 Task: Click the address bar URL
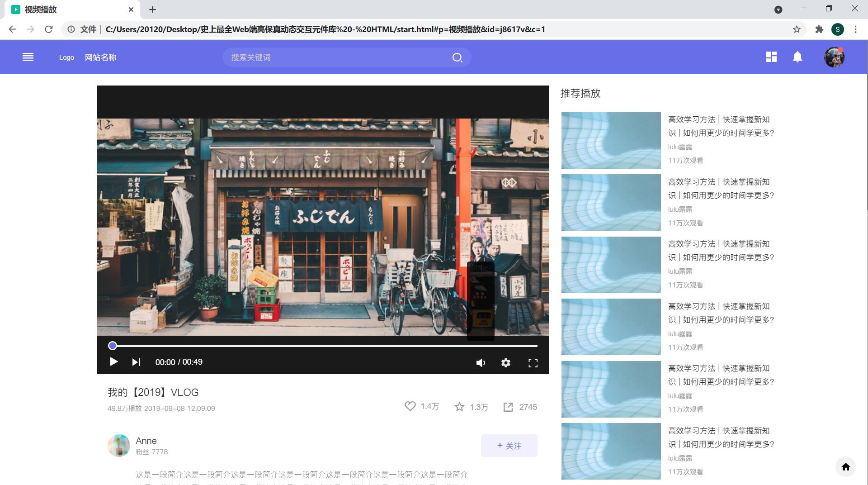325,29
